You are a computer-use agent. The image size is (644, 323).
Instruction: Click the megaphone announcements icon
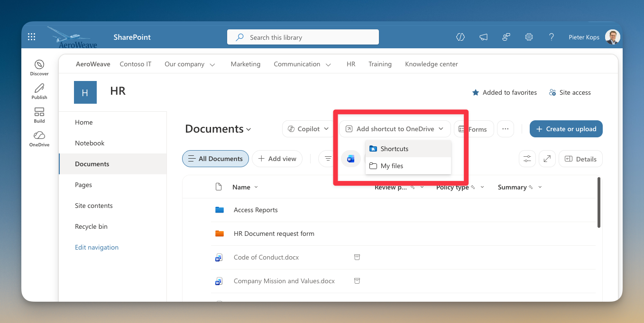[483, 37]
